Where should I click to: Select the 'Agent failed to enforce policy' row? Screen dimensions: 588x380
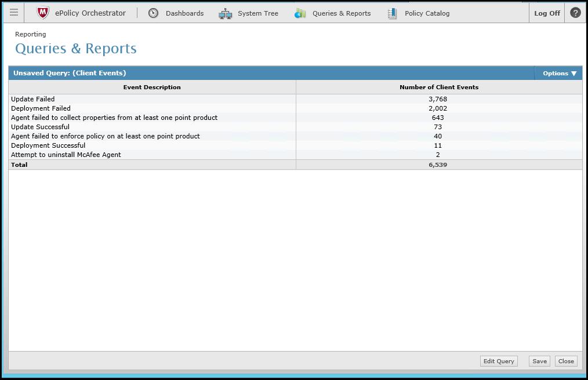(x=296, y=136)
